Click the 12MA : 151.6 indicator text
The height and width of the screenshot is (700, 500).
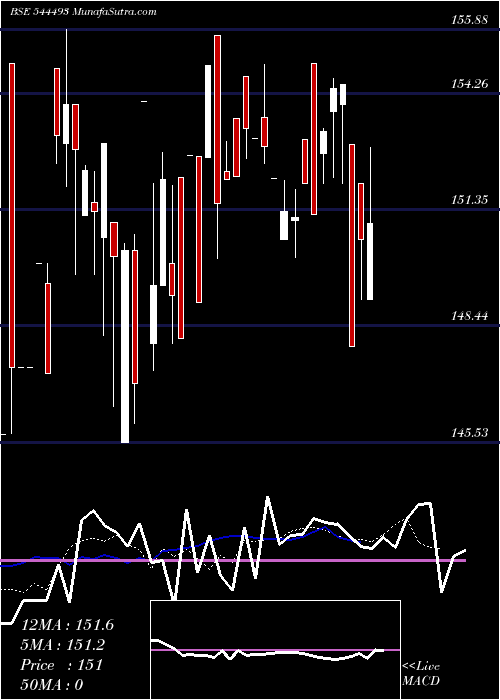pos(67,625)
